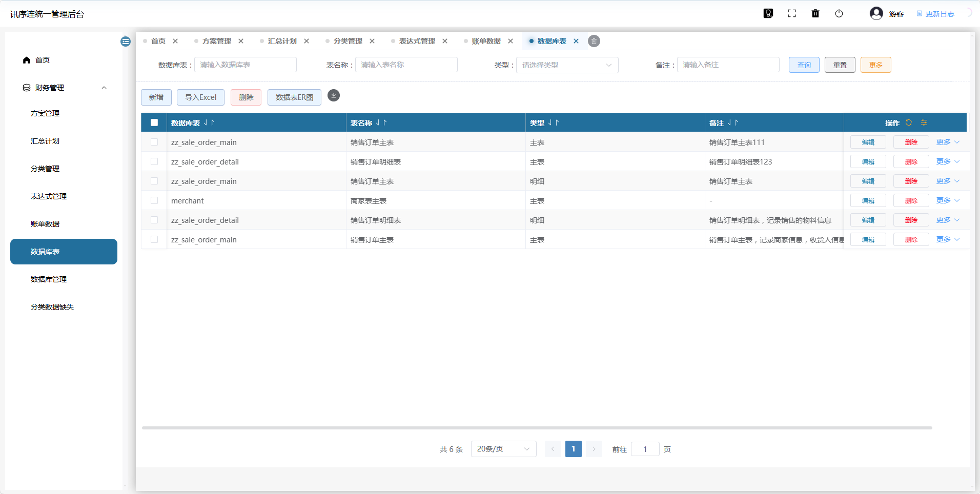Screen dimensions: 980x494
Task: Open the 数据表ER图 button
Action: point(294,97)
